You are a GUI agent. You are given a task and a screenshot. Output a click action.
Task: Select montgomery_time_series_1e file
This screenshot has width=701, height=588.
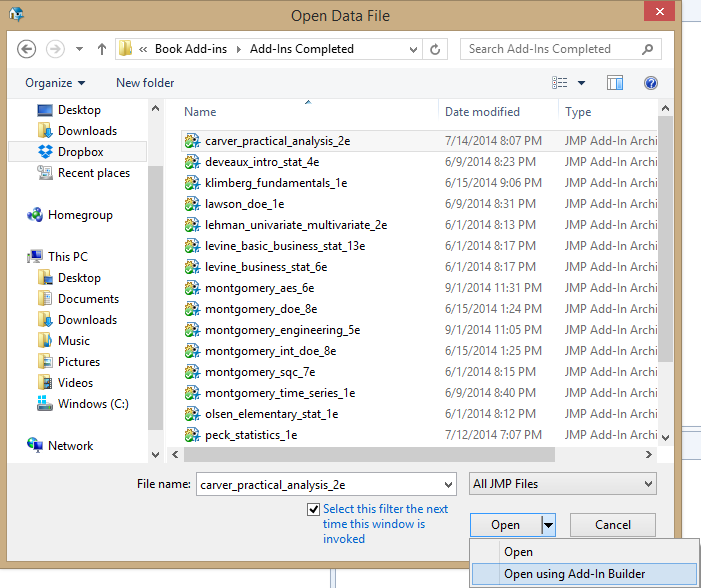point(280,393)
